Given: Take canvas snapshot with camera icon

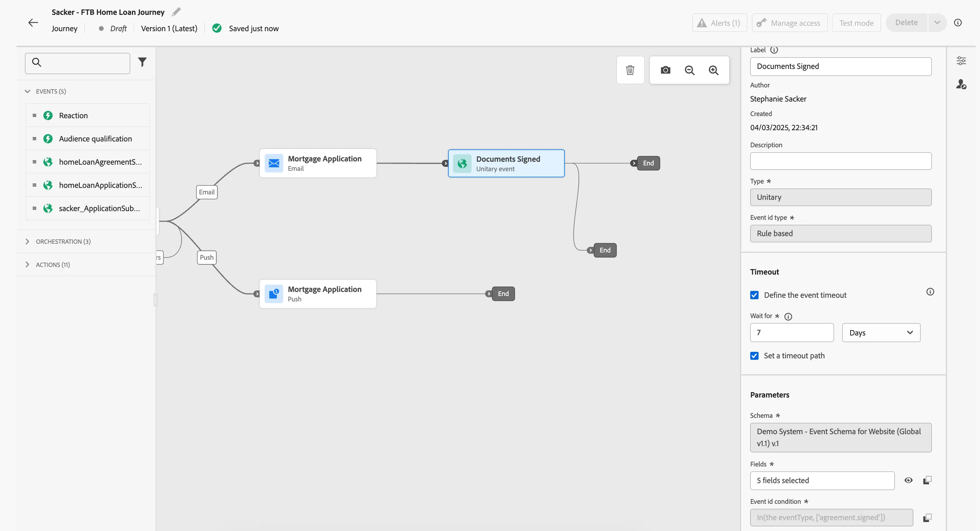Looking at the screenshot, I should (665, 70).
